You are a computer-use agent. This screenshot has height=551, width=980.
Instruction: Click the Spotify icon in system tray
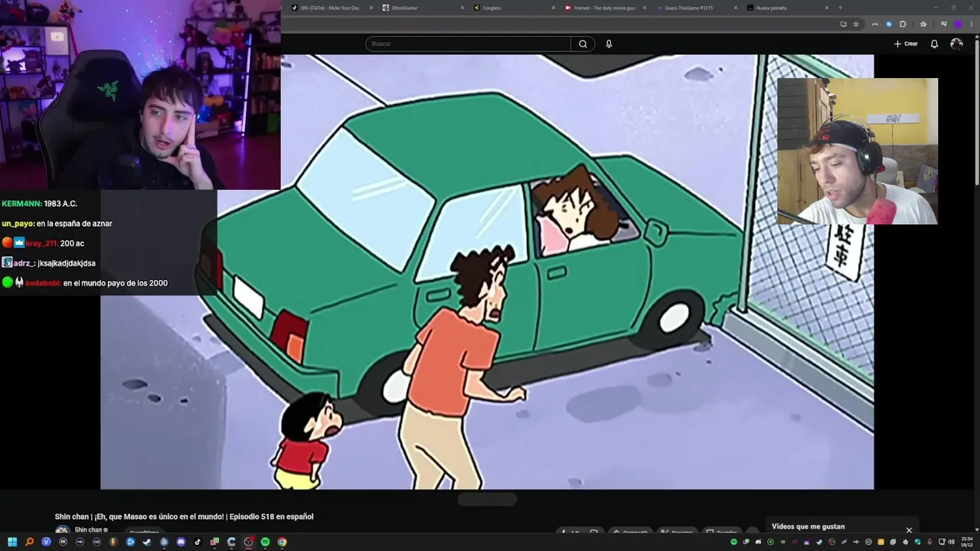733,542
